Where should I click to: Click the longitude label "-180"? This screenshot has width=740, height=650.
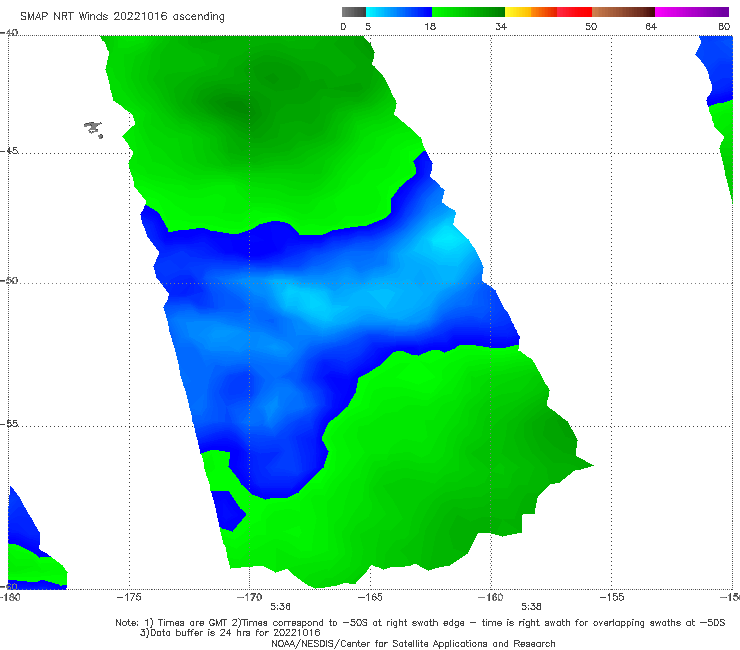click(10, 597)
